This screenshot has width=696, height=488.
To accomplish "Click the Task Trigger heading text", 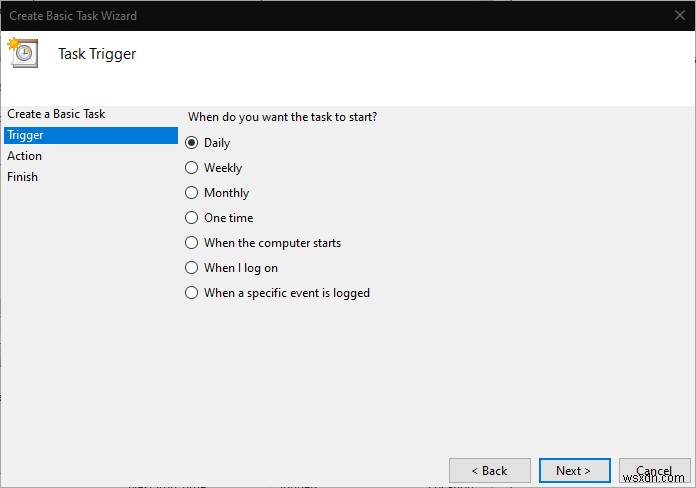I will (x=97, y=54).
